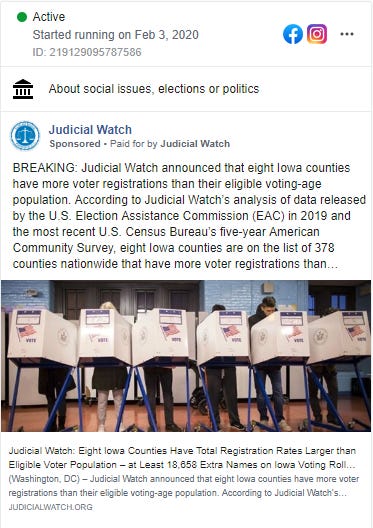Click the Active status label
Image resolution: width=373 pixels, height=528 pixels.
[x=49, y=17]
